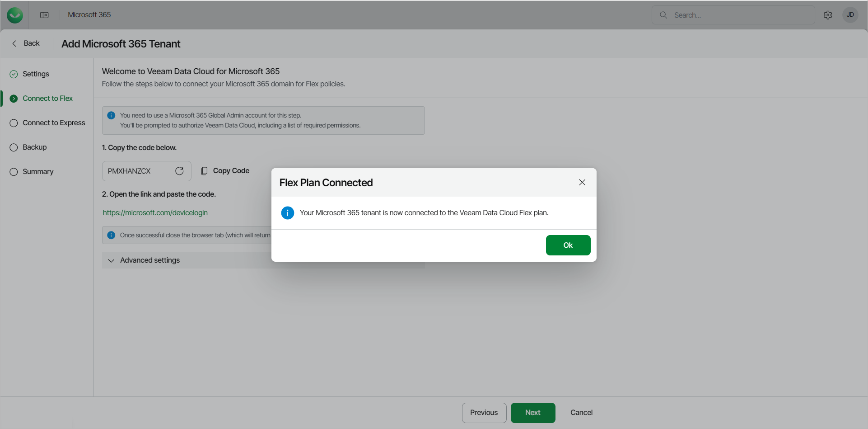Select the Summary step
The width and height of the screenshot is (868, 429).
tap(38, 172)
